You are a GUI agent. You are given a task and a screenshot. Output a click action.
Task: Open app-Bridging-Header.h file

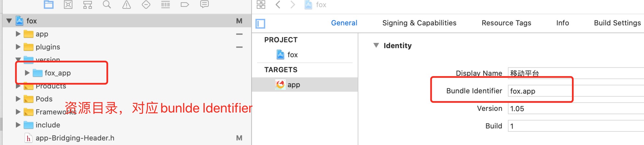75,138
